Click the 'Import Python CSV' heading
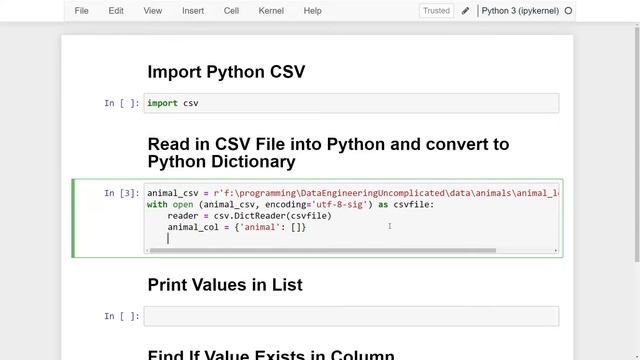 [226, 72]
